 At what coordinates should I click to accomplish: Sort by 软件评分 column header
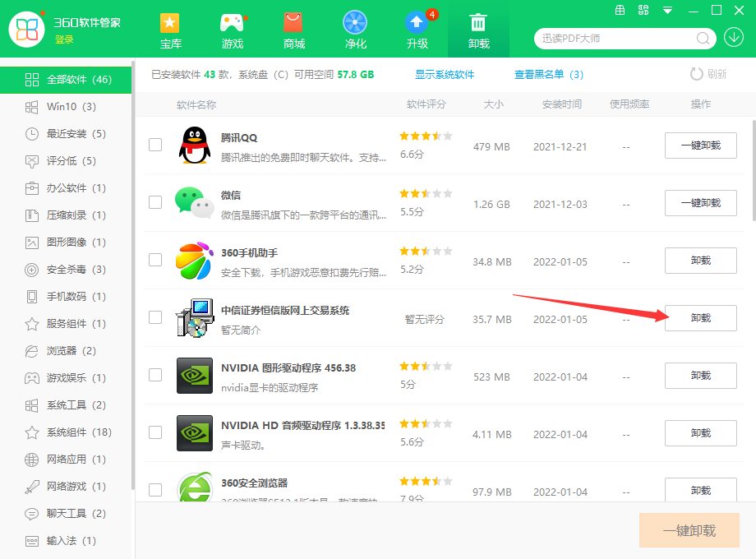coord(426,104)
